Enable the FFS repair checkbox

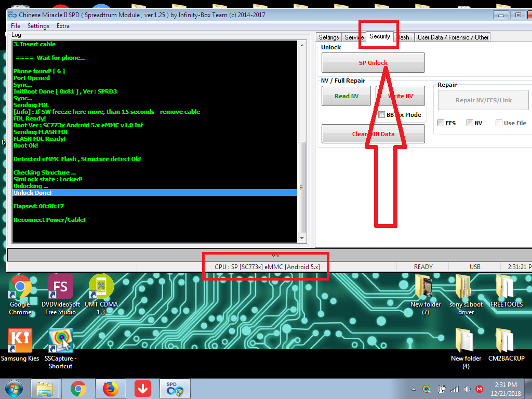click(441, 123)
